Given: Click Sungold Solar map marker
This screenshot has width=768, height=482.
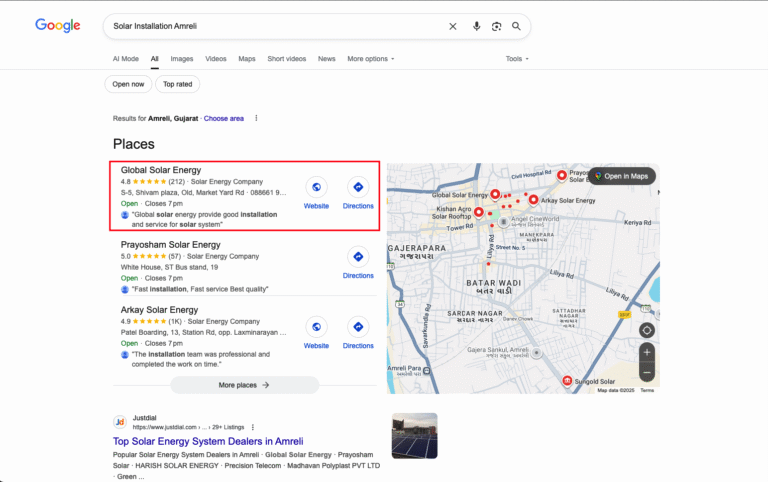Looking at the screenshot, I should (567, 381).
